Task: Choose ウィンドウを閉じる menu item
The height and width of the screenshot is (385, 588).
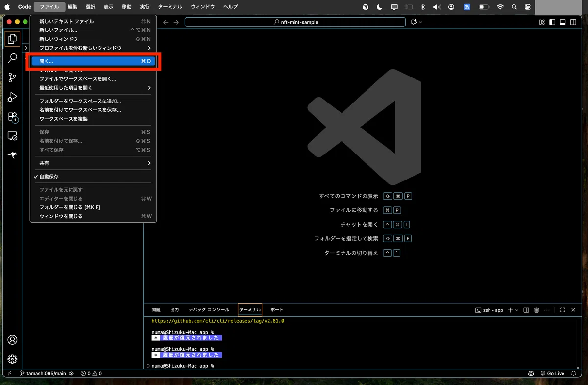Action: point(93,216)
